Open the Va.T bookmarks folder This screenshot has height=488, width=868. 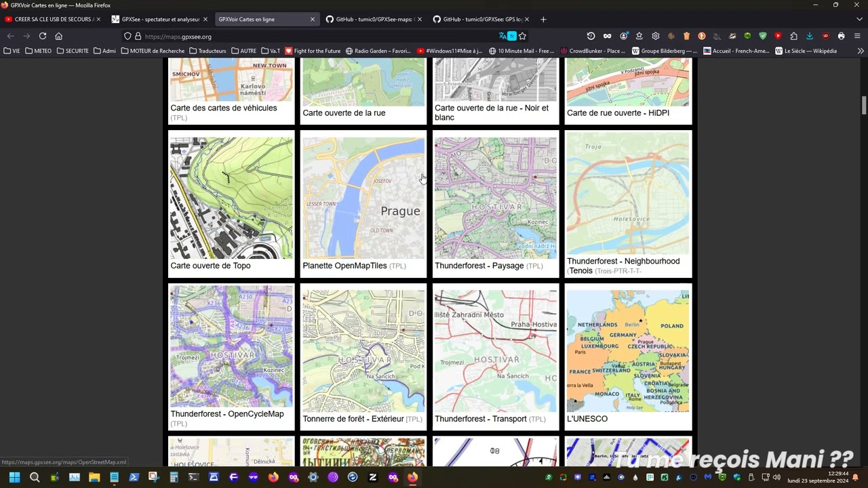click(x=271, y=51)
